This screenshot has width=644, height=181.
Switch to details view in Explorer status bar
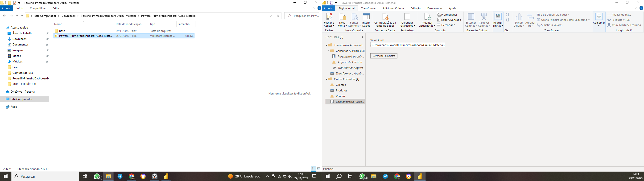314,169
